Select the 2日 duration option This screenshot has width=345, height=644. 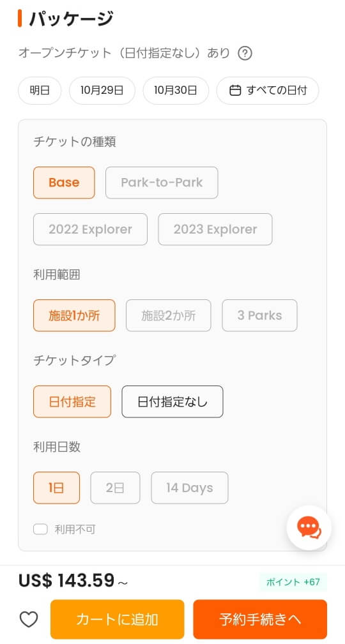(x=115, y=488)
